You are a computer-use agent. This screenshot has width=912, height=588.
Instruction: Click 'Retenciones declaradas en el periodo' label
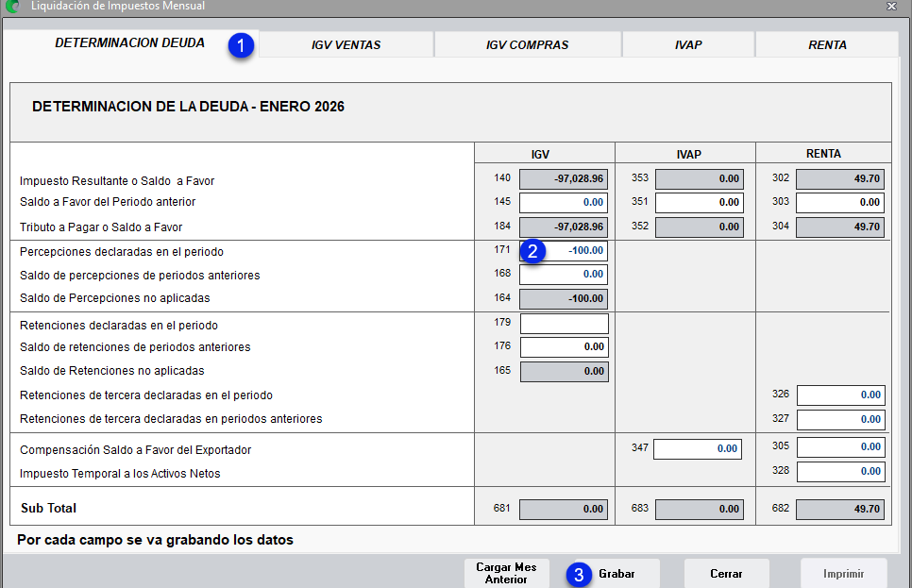(119, 326)
